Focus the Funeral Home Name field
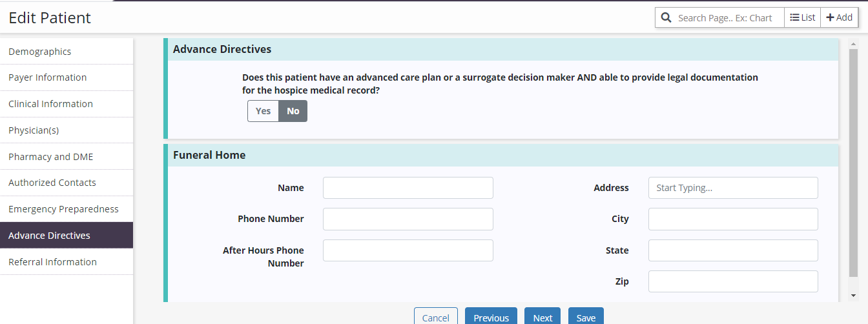868x324 pixels. coord(408,188)
